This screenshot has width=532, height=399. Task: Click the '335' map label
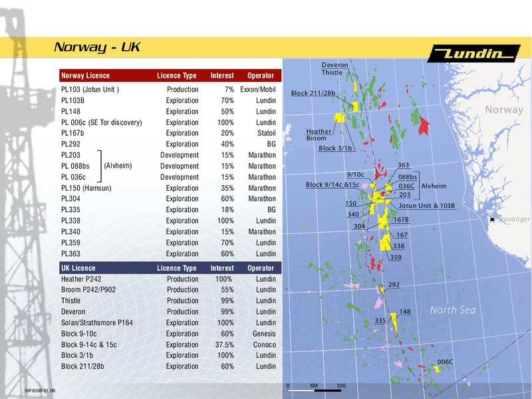(x=380, y=321)
